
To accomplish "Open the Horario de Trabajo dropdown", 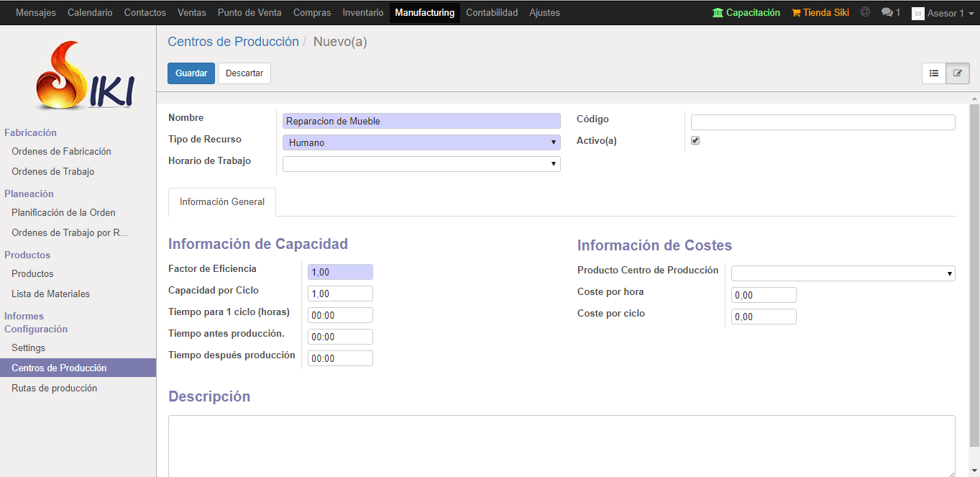I will click(421, 164).
